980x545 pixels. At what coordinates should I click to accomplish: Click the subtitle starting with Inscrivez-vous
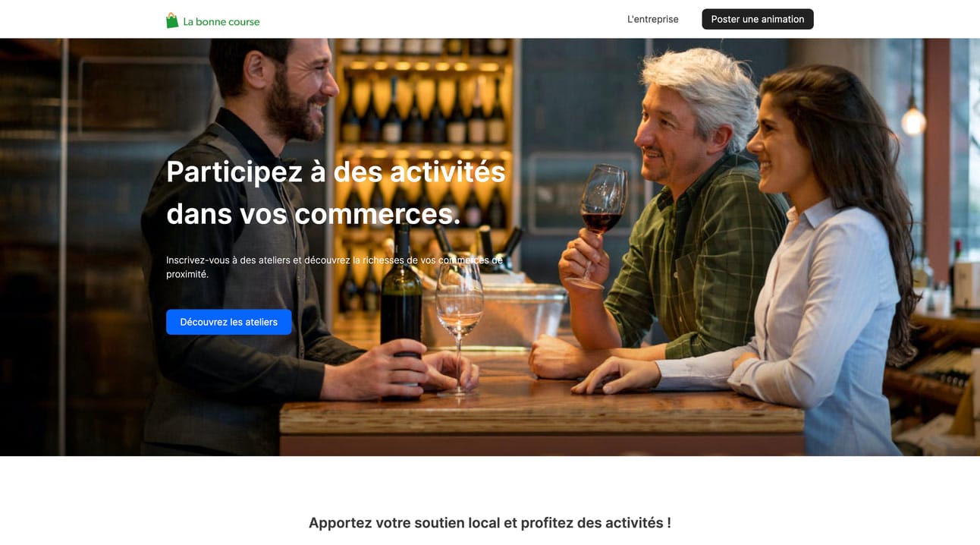tap(334, 266)
